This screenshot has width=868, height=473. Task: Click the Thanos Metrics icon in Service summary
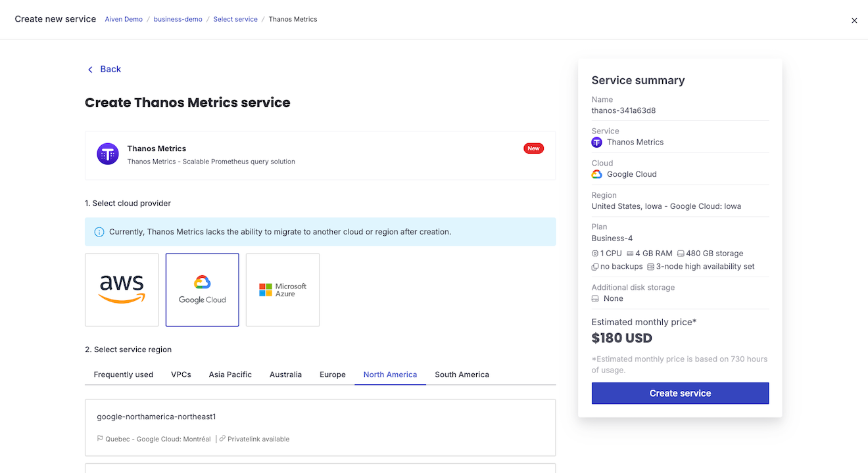597,142
